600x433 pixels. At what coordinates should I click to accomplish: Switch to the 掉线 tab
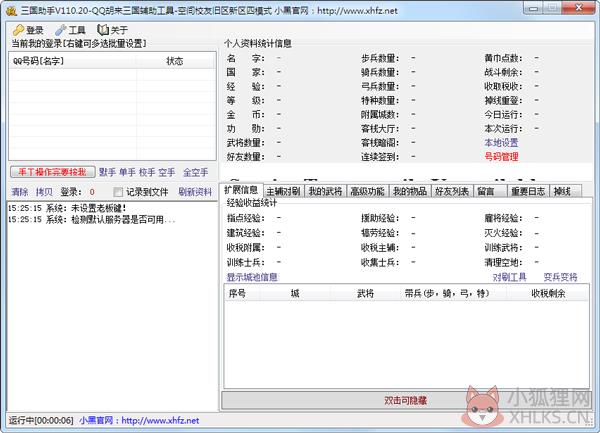(566, 191)
